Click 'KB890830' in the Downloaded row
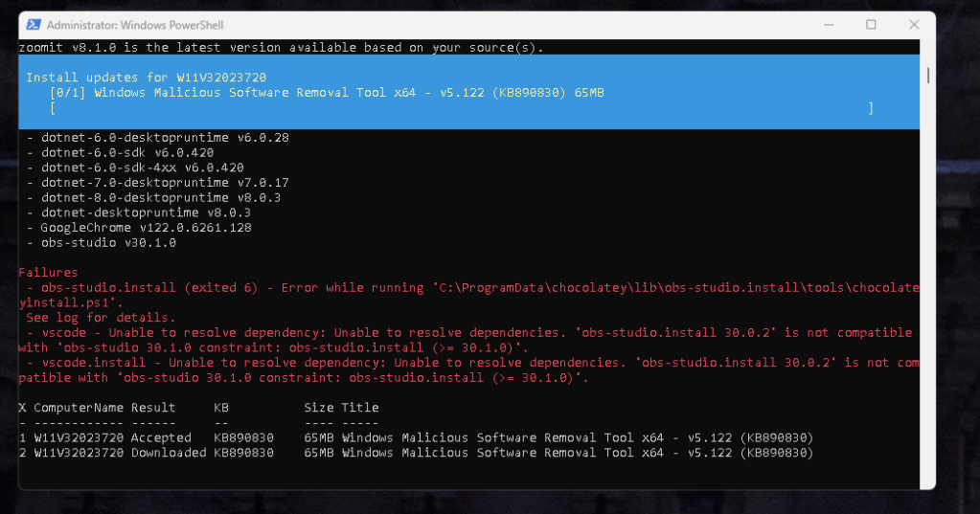This screenshot has height=514, width=980. (x=243, y=452)
